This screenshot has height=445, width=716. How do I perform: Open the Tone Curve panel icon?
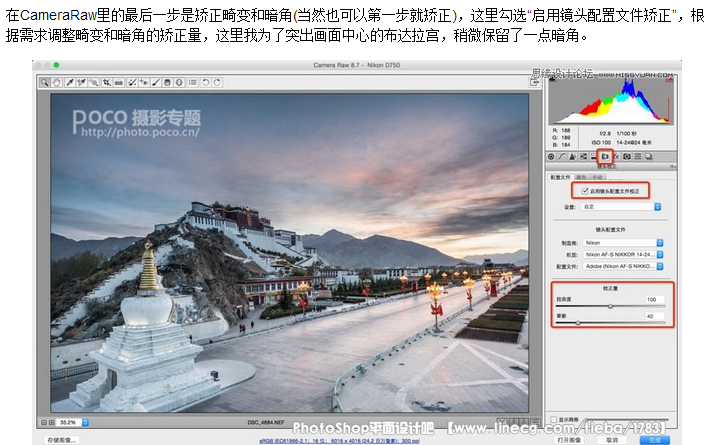[x=562, y=157]
